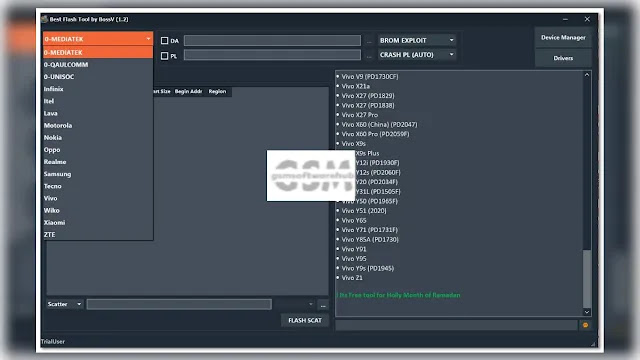Screen dimensions: 640x360
Task: Click Vivo Y95 log entry
Action: [x=353, y=259]
